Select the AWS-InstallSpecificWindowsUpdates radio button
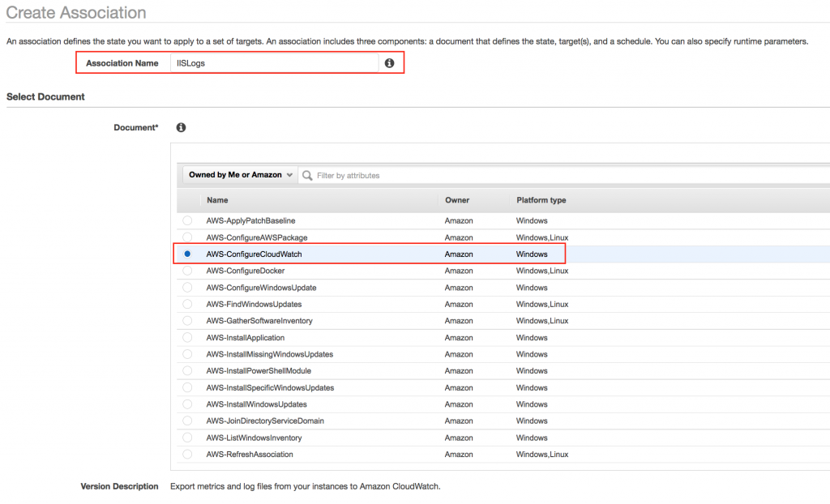The height and width of the screenshot is (504, 830). [187, 387]
